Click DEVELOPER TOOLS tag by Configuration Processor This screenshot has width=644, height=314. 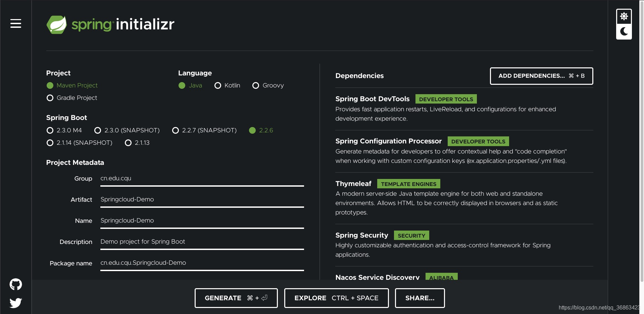[478, 141]
